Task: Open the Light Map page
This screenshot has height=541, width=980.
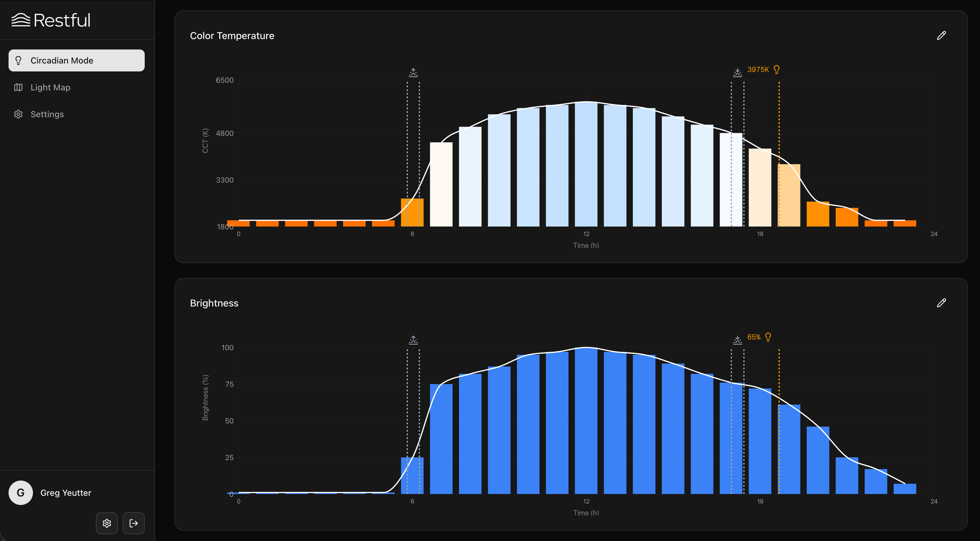Action: [50, 88]
